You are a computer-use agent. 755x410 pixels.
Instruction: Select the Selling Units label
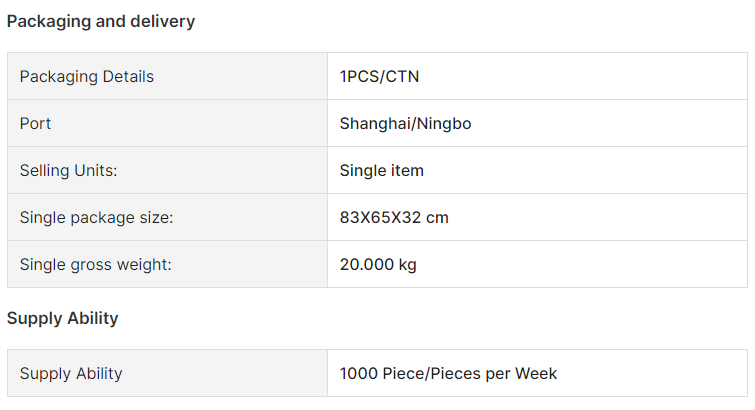click(x=68, y=171)
